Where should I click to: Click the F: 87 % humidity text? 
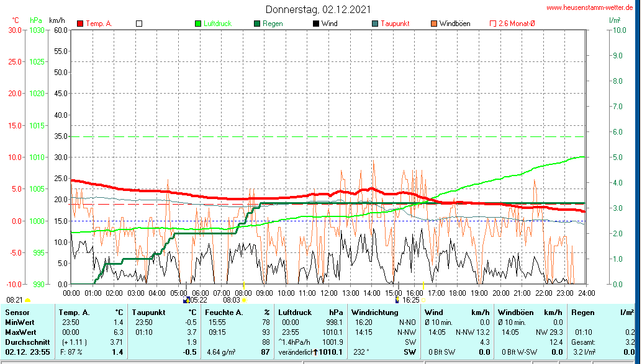point(71,352)
